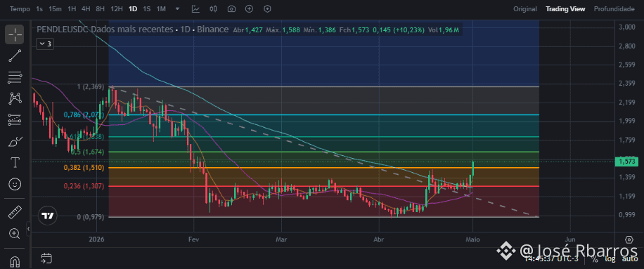Take a chart snapshot with camera icon
Viewport: 644px width, 269px height.
coord(231,8)
